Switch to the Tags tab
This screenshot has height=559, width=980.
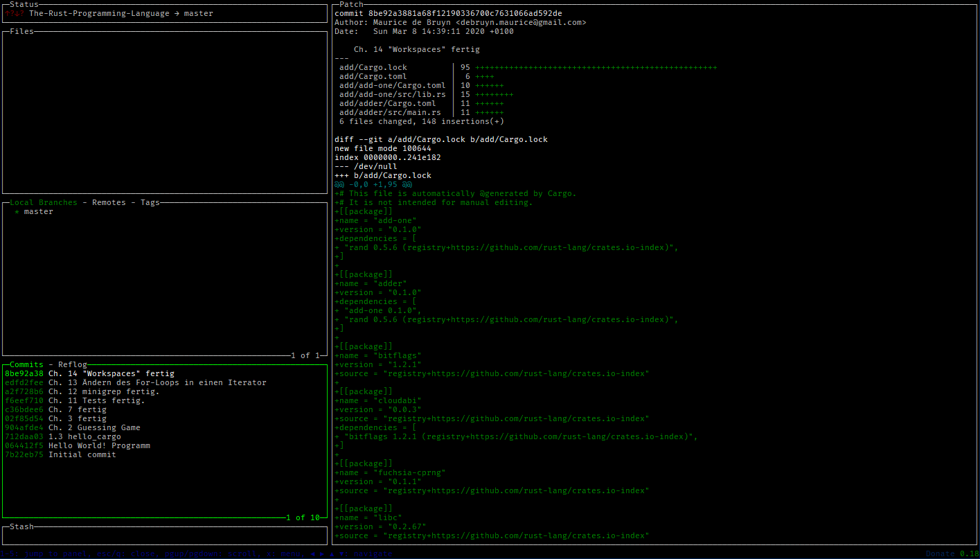[x=150, y=202]
